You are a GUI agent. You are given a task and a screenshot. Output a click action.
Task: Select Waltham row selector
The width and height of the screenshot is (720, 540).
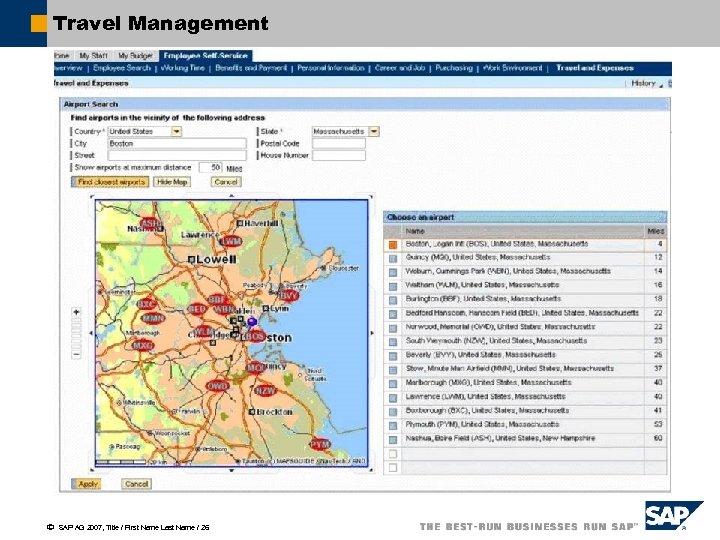393,287
